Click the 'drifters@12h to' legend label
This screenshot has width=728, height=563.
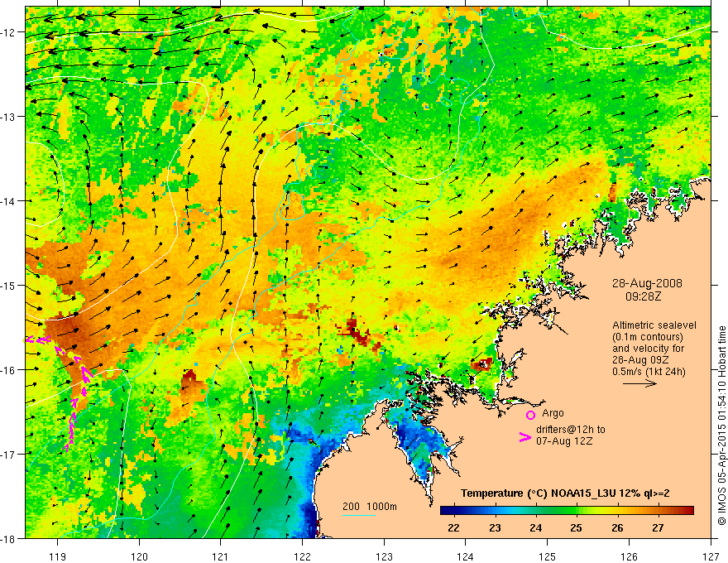tap(571, 429)
